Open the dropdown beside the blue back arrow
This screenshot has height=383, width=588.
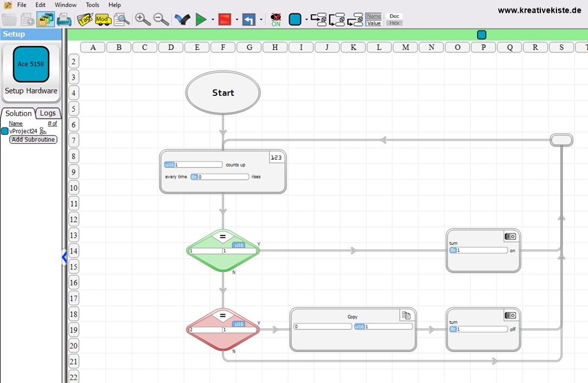[x=261, y=19]
